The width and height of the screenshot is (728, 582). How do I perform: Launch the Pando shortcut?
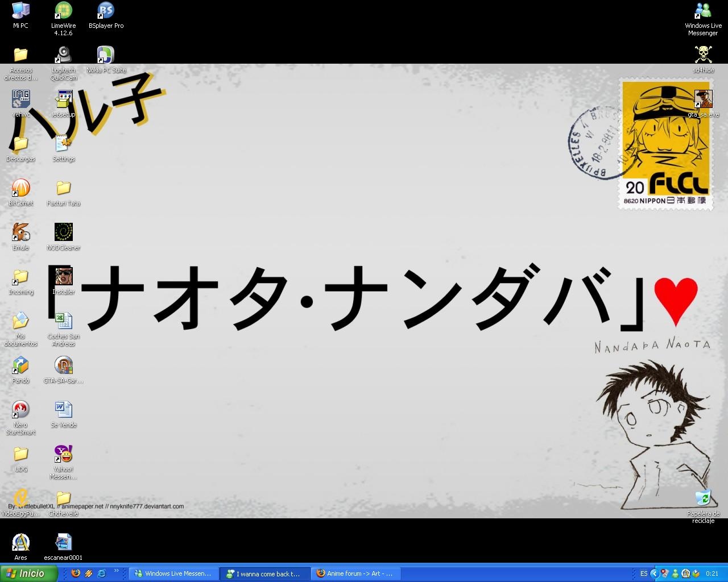(20, 370)
